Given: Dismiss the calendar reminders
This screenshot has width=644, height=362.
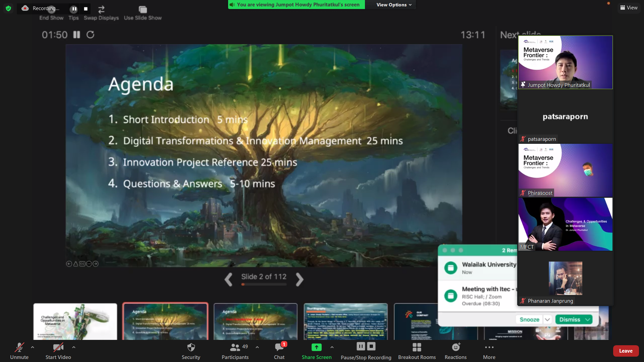Looking at the screenshot, I should tap(570, 319).
